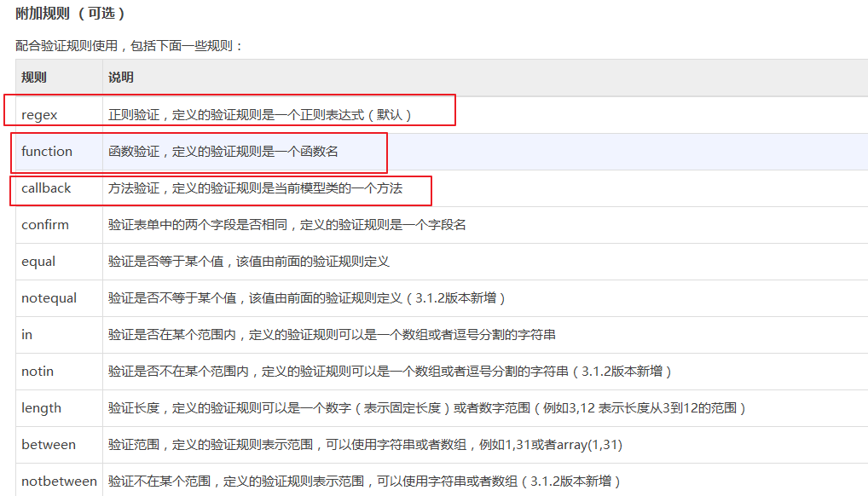This screenshot has width=868, height=496.
Task: Click the 规则 column header
Action: [34, 78]
